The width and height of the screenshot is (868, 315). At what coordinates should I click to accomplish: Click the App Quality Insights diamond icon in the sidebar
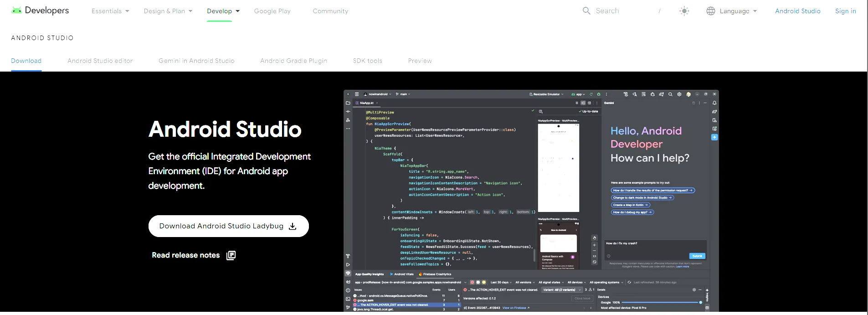pos(348,274)
